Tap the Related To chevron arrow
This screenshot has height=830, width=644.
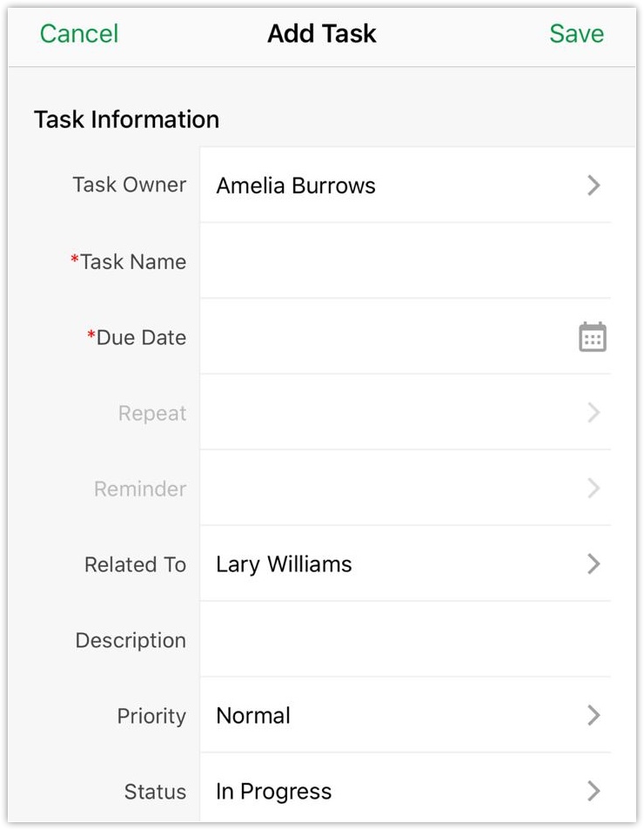594,564
